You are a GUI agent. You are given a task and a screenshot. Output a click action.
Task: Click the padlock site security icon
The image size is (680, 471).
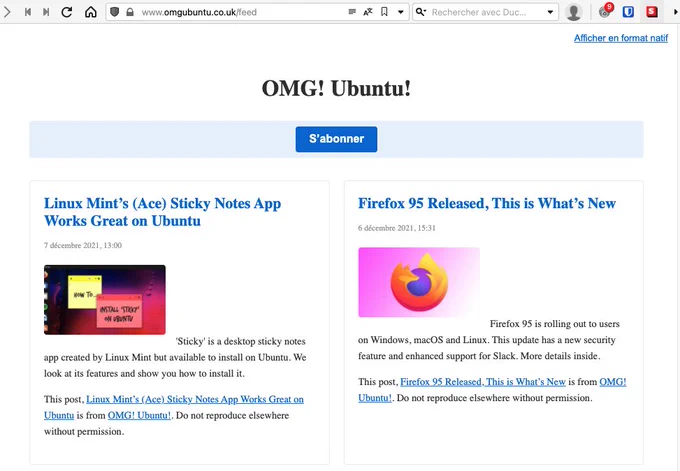130,12
